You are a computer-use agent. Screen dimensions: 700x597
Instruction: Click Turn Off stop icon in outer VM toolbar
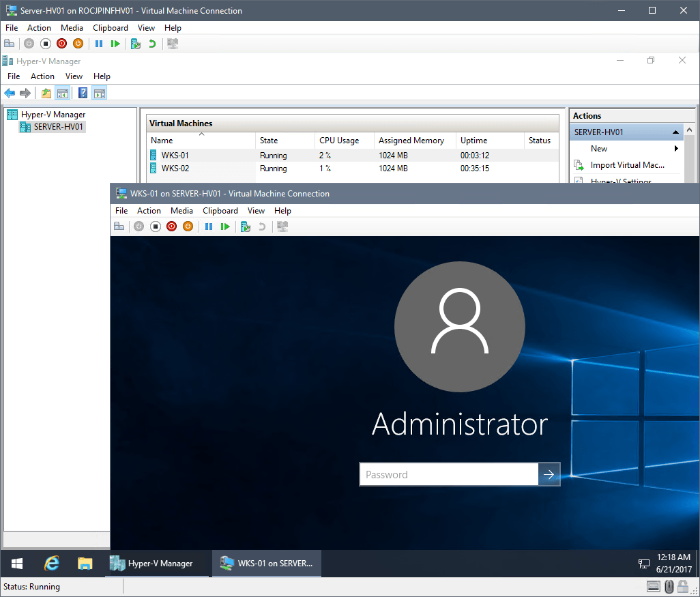(46, 44)
